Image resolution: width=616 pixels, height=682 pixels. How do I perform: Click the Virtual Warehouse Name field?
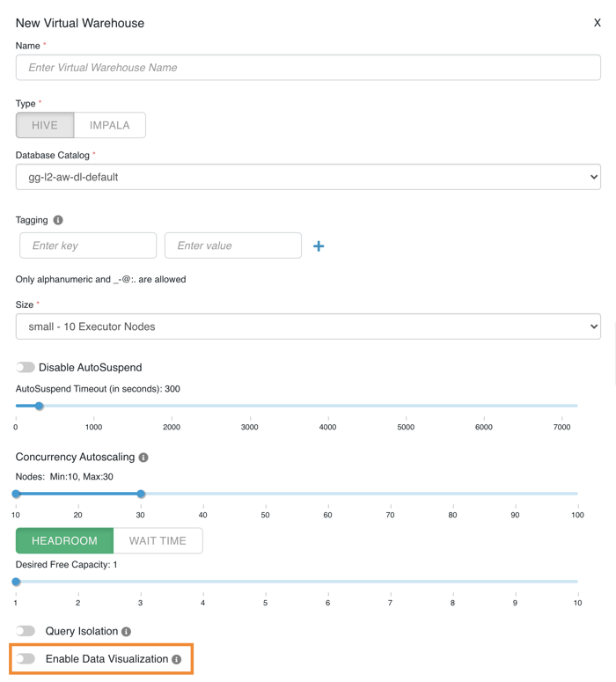tap(308, 68)
